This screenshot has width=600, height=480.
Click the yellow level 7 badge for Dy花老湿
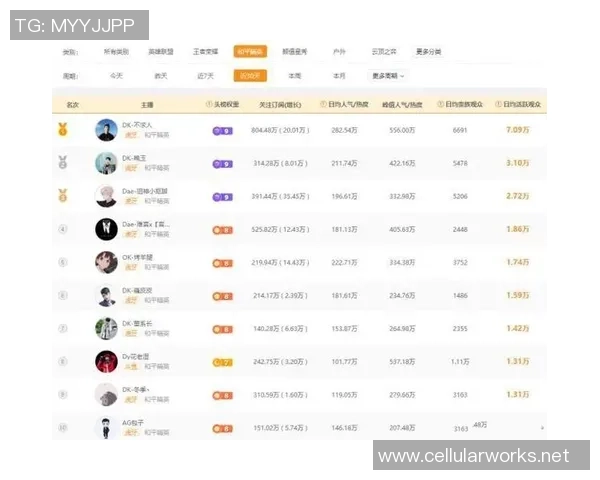coord(222,361)
